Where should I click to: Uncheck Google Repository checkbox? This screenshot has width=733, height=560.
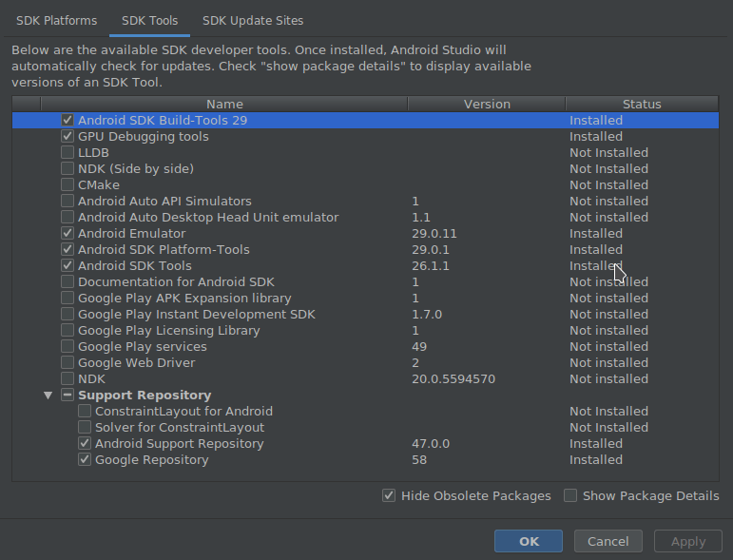85,459
